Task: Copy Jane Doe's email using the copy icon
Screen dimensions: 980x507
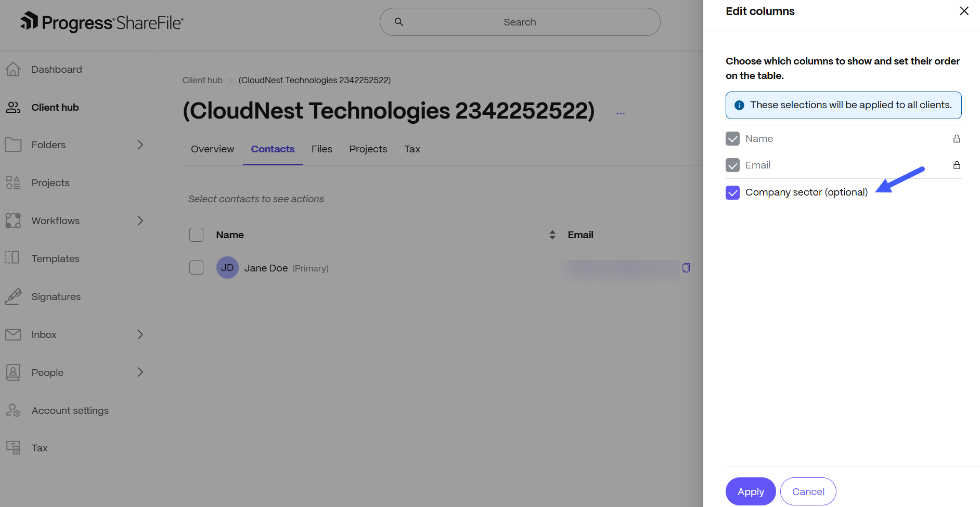Action: pyautogui.click(x=686, y=267)
